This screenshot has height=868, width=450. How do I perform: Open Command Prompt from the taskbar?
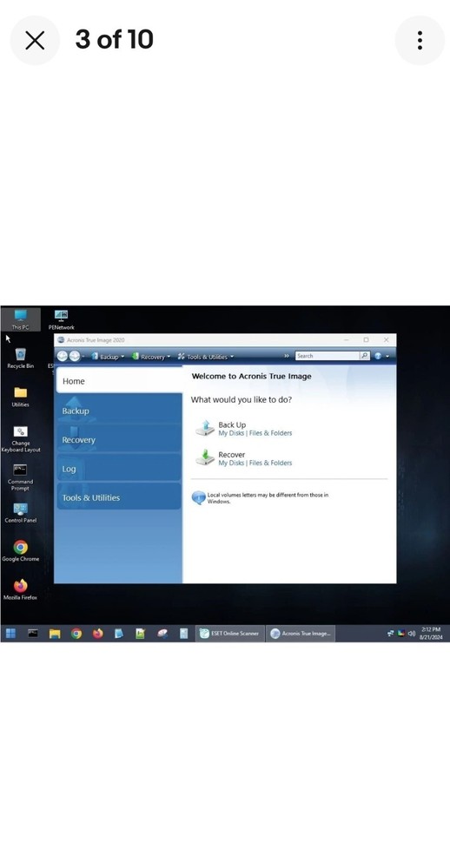coord(33,634)
